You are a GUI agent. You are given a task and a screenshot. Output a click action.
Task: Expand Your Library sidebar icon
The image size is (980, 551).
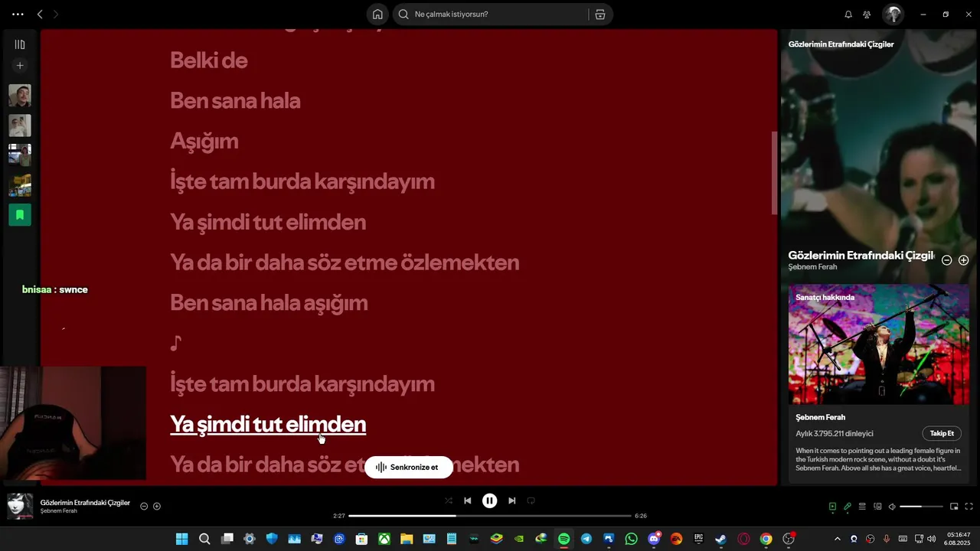[x=20, y=44]
